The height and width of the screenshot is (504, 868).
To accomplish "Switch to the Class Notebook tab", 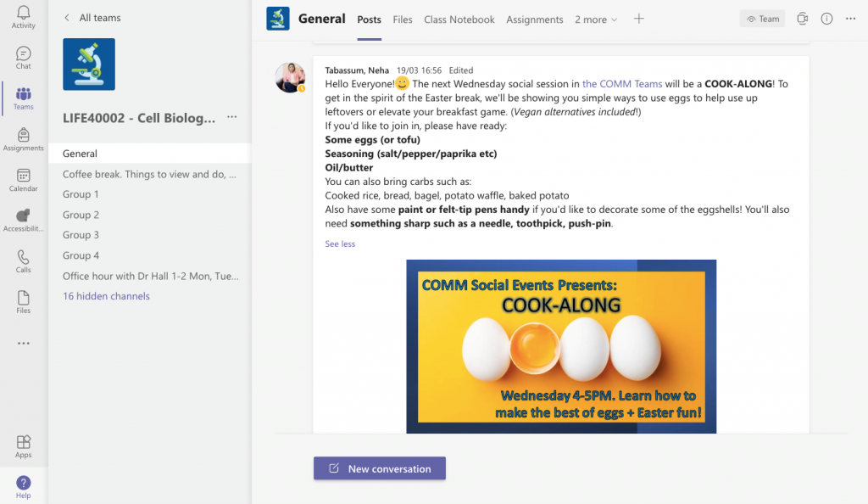I will pos(459,20).
